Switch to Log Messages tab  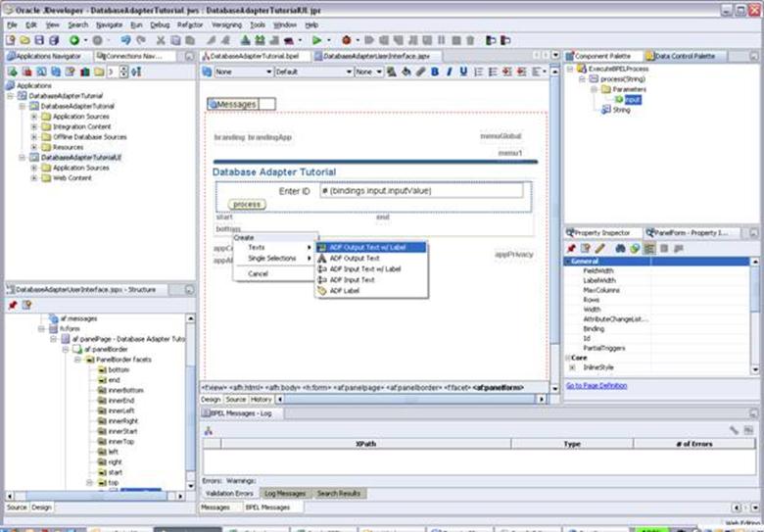point(285,494)
